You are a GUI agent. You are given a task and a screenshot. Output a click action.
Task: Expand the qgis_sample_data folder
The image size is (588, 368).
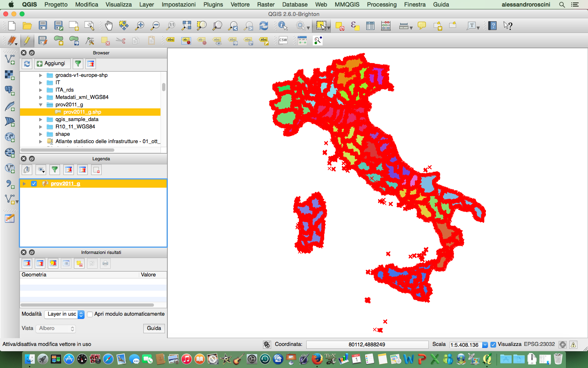40,119
